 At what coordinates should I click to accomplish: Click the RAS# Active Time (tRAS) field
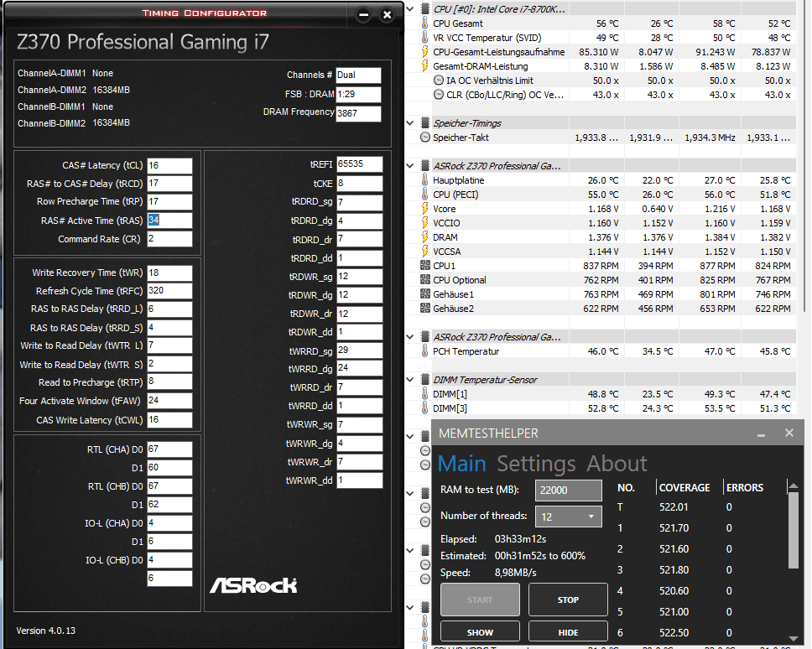click(169, 221)
